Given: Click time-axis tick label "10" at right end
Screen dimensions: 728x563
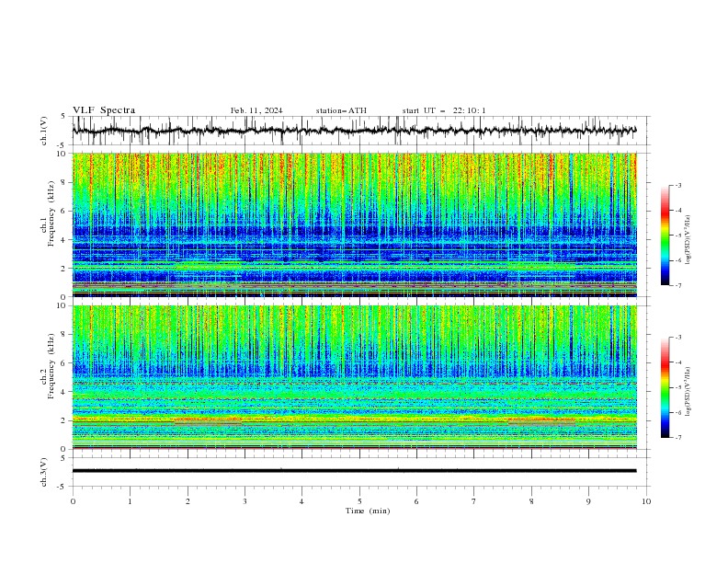Looking at the screenshot, I should coord(646,501).
